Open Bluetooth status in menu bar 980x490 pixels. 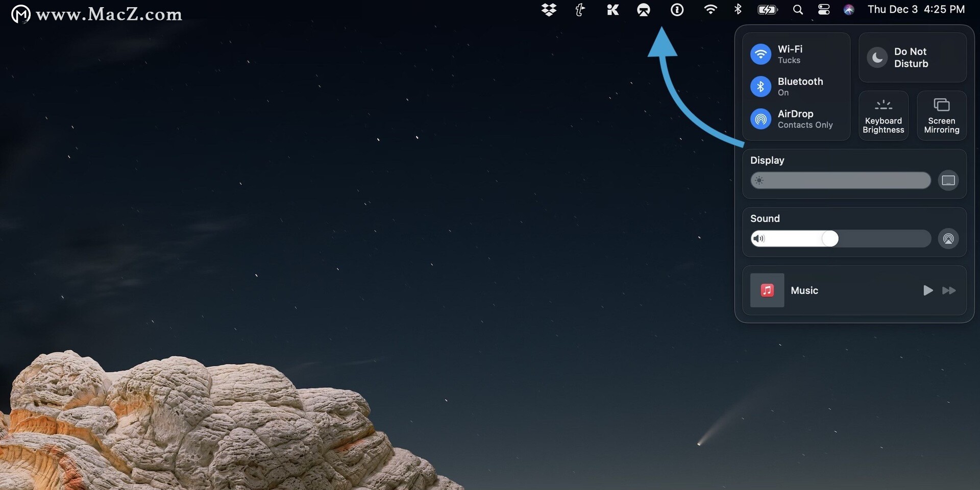[x=738, y=9]
